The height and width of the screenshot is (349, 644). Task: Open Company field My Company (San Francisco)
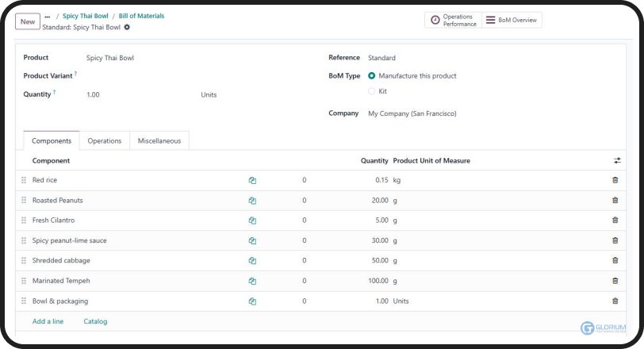[x=412, y=113]
